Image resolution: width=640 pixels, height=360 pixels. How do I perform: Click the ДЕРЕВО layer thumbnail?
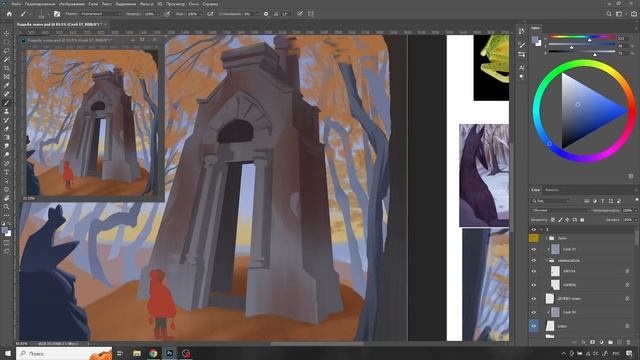pyautogui.click(x=550, y=298)
